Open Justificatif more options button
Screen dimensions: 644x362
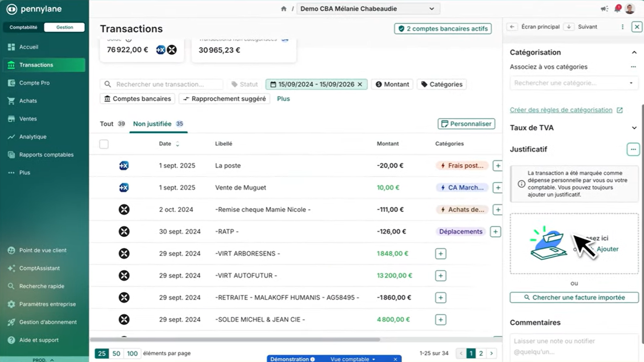pos(633,150)
